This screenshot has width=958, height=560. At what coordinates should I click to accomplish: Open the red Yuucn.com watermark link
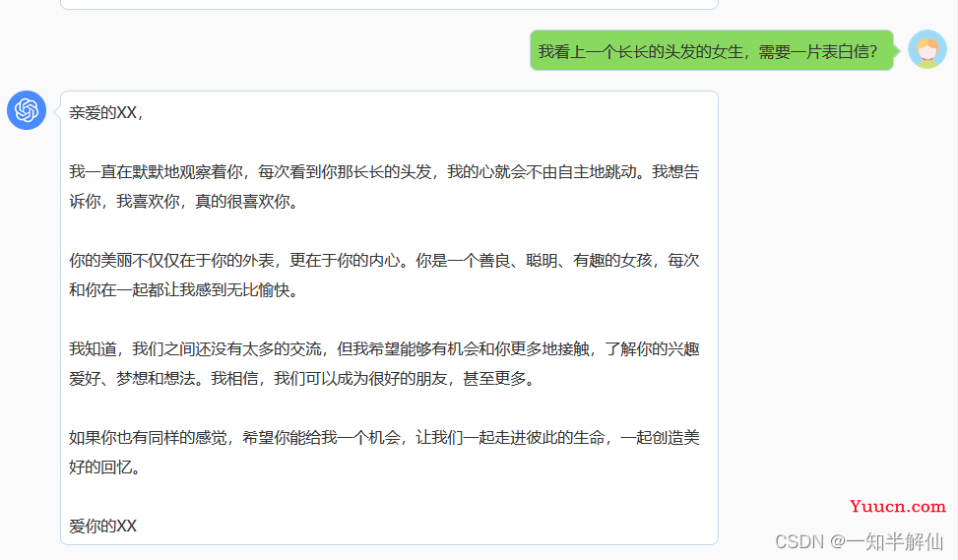click(897, 506)
